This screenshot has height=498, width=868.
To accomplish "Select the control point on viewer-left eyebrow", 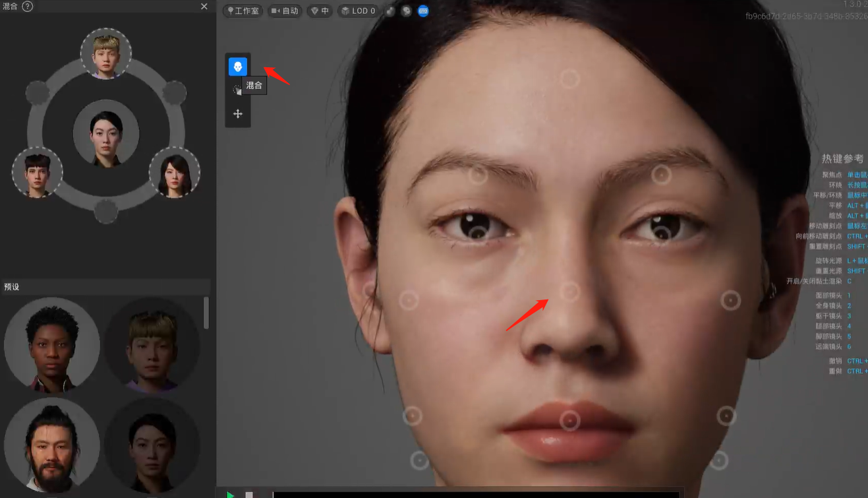I will tap(478, 175).
